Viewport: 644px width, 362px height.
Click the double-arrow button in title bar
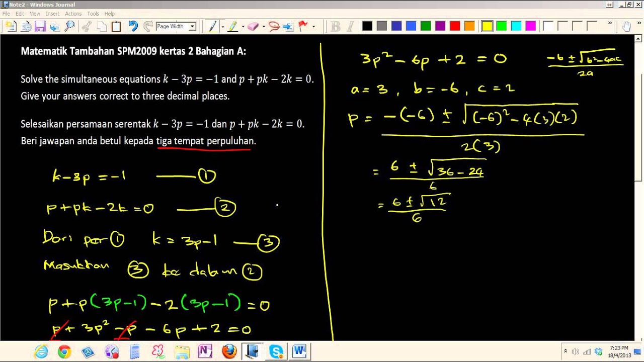click(x=609, y=5)
